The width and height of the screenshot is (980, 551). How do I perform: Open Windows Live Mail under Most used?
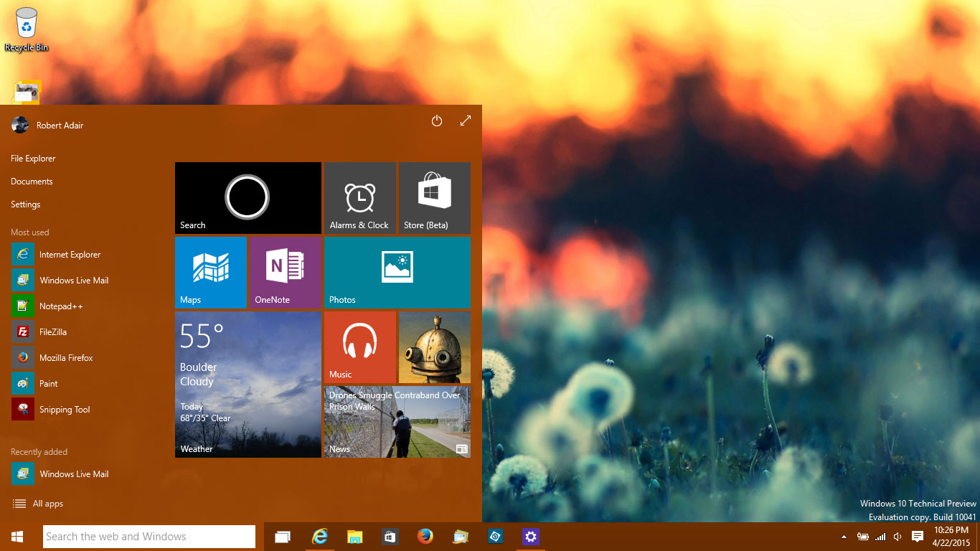(x=60, y=281)
